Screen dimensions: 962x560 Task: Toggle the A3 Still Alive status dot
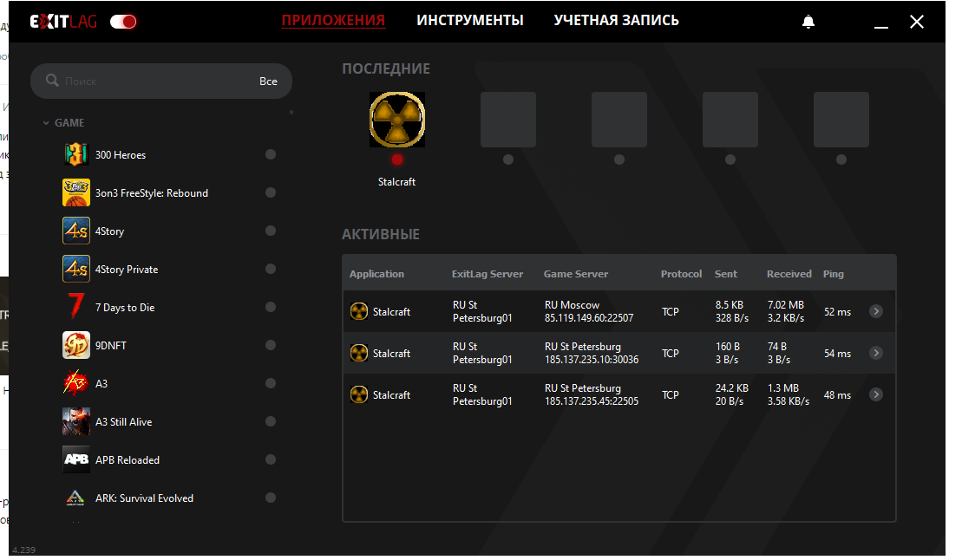(271, 421)
